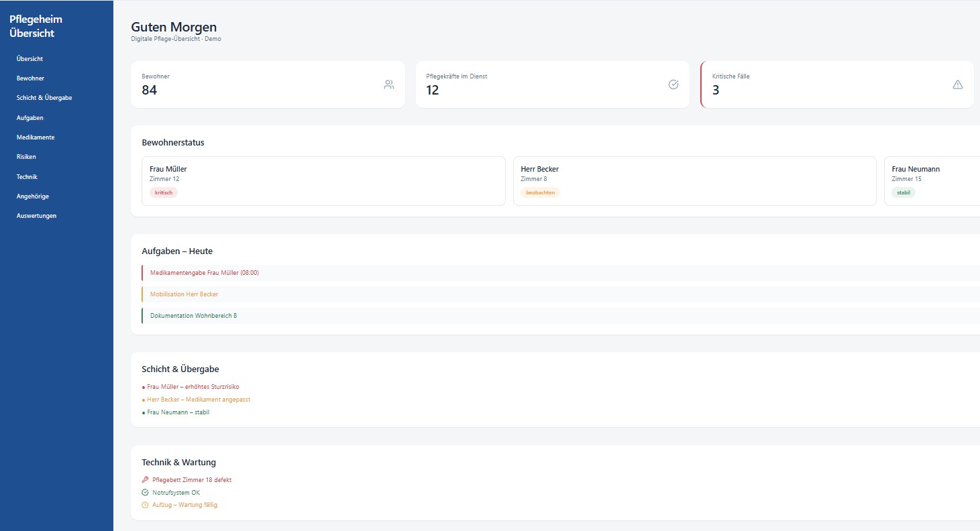Click the residents people icon in Bewohner card
Image resolution: width=980 pixels, height=531 pixels.
tap(389, 84)
